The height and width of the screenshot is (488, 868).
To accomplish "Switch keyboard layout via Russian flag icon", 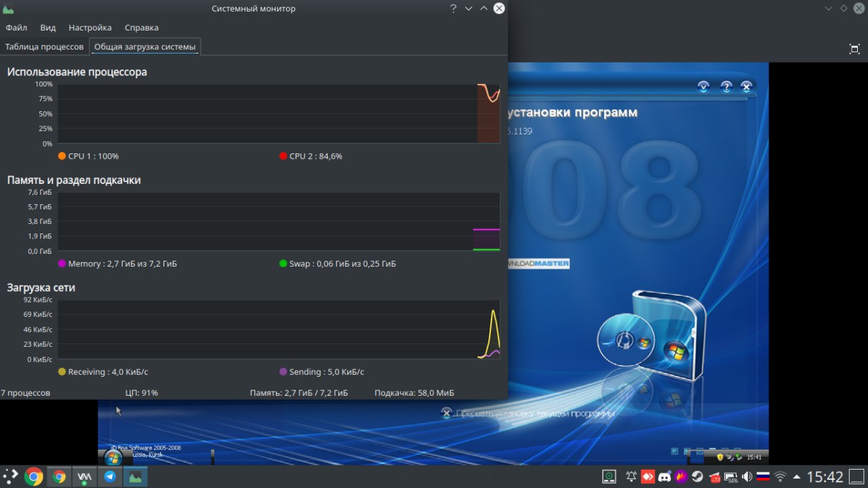I will pos(764,477).
